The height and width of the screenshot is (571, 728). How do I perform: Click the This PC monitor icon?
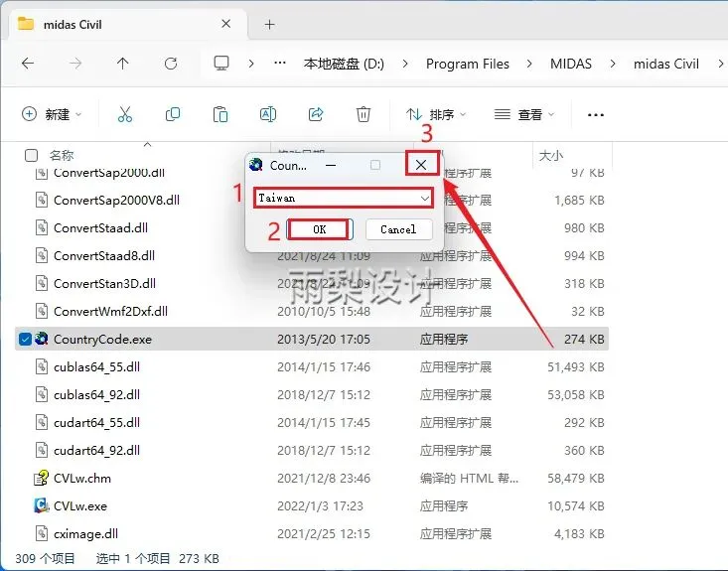pos(221,64)
